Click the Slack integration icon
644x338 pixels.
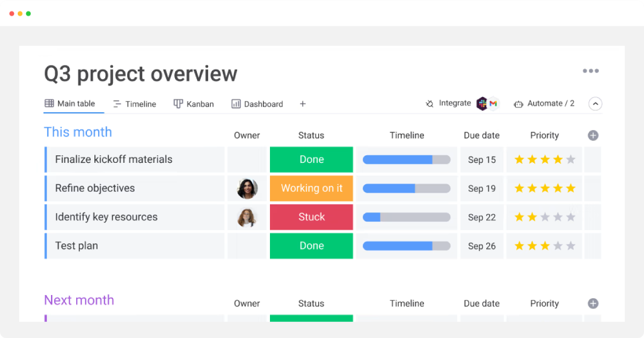coord(482,104)
